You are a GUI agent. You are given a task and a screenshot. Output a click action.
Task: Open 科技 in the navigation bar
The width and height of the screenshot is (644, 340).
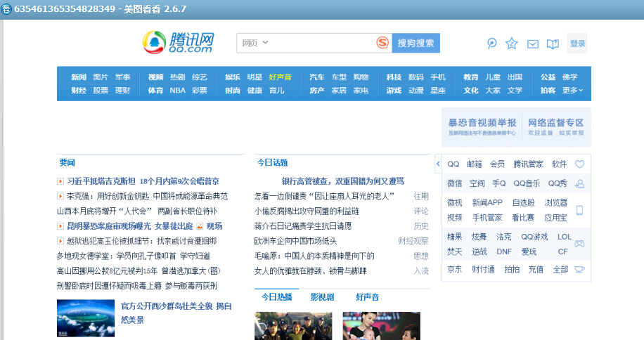[394, 77]
